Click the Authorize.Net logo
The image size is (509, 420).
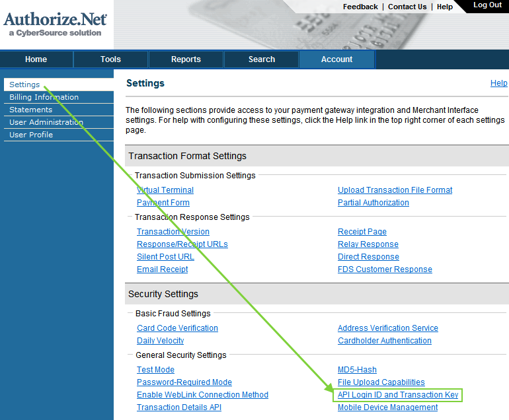point(55,24)
